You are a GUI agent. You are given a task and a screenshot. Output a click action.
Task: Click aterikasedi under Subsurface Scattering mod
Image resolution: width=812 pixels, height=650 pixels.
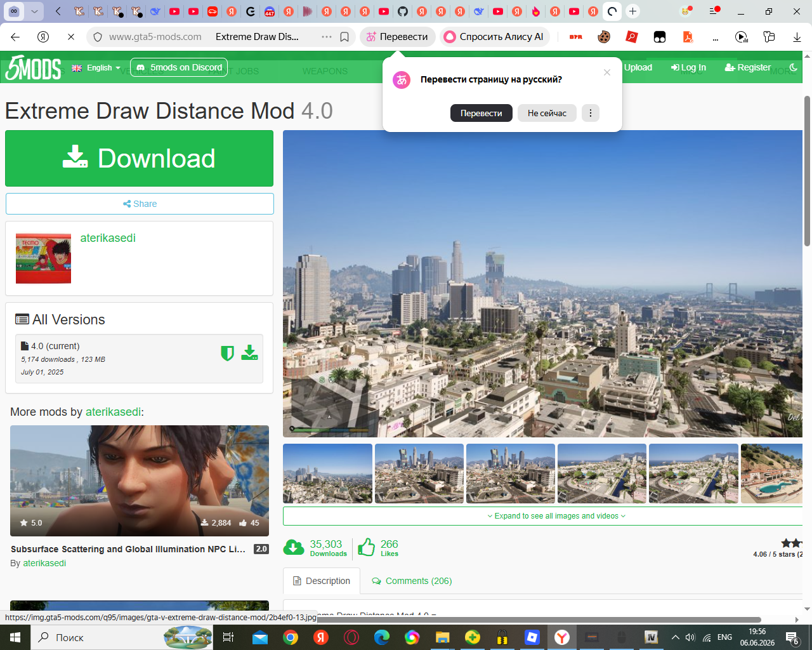(x=44, y=563)
